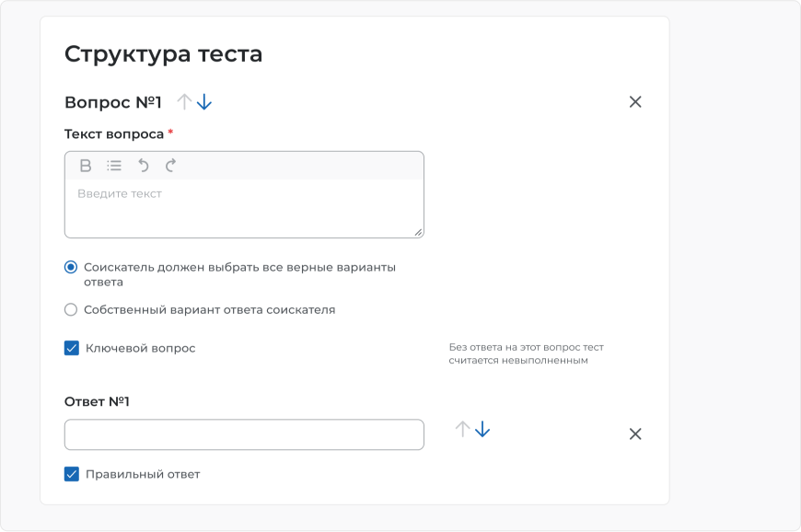Uncheck the Ключевой вопрос checkbox
Screen dimensions: 801x532
coord(72,348)
